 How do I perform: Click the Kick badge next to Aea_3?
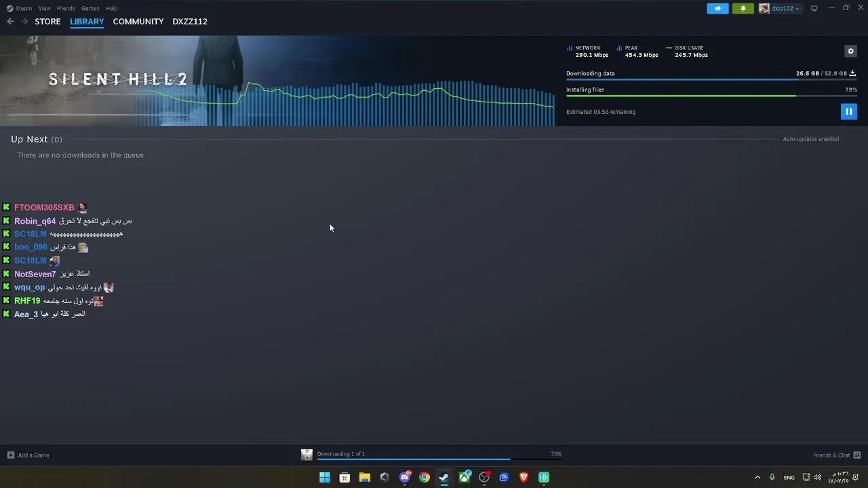(x=6, y=314)
